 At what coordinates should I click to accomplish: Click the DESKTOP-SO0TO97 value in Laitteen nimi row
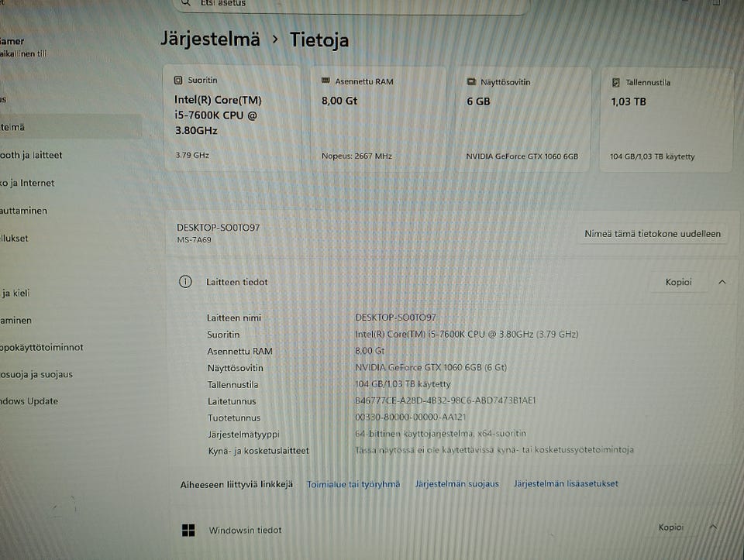tap(395, 318)
